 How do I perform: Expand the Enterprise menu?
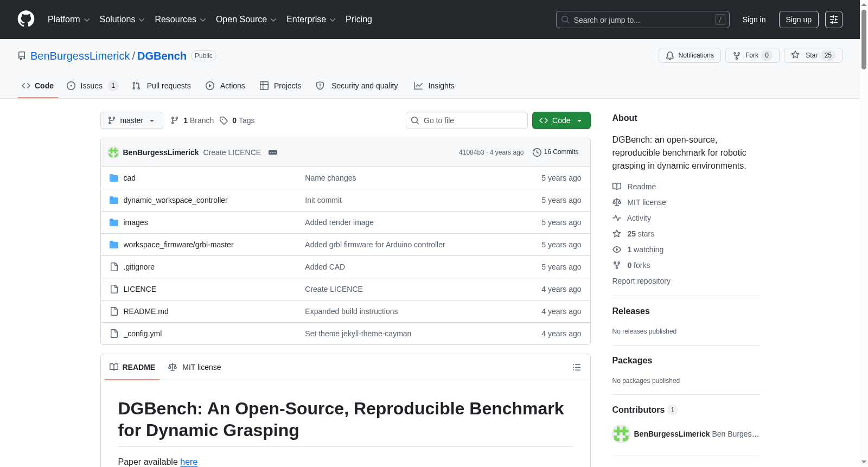pyautogui.click(x=311, y=20)
